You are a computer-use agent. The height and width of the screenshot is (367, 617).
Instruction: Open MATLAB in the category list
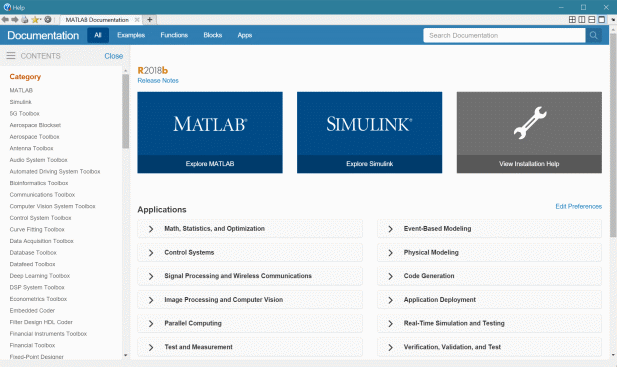21,90
